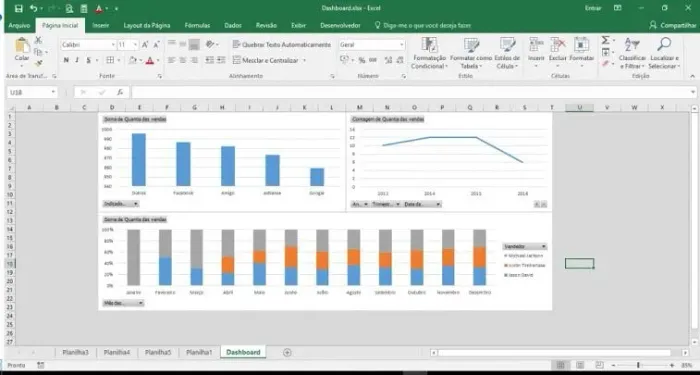Toggle Quebrar Texto Automaticamente
Viewport: 700px width, 375px height.
[282, 45]
